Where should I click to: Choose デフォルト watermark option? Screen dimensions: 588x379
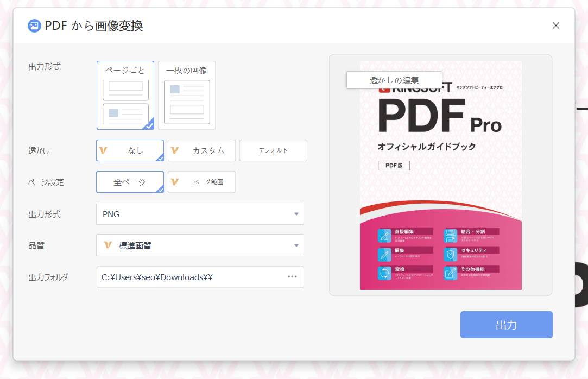coord(274,150)
